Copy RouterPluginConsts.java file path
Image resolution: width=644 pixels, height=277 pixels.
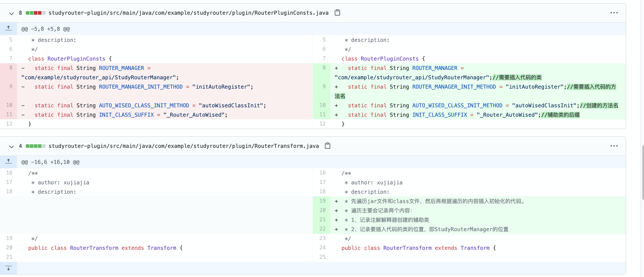coord(337,12)
